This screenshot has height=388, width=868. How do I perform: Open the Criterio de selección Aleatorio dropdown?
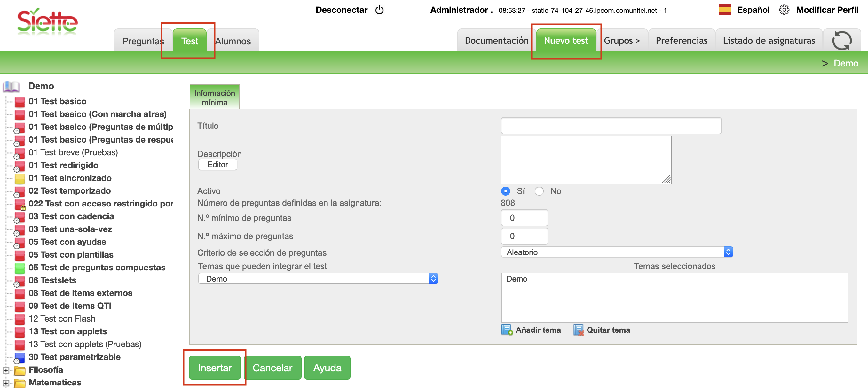click(616, 252)
